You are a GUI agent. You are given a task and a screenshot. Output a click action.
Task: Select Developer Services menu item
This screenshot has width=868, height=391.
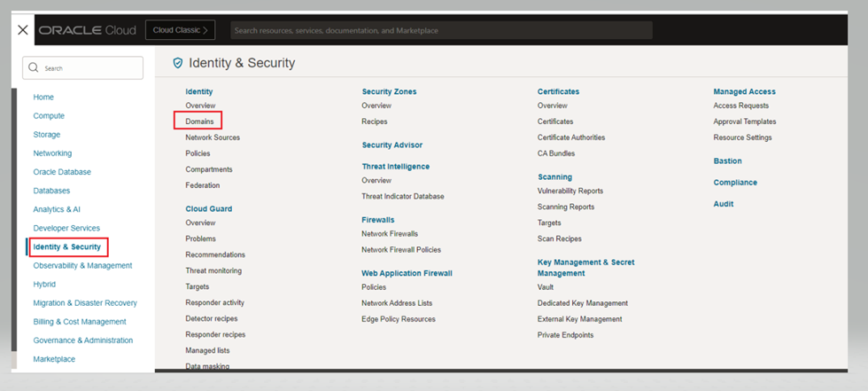coord(66,228)
